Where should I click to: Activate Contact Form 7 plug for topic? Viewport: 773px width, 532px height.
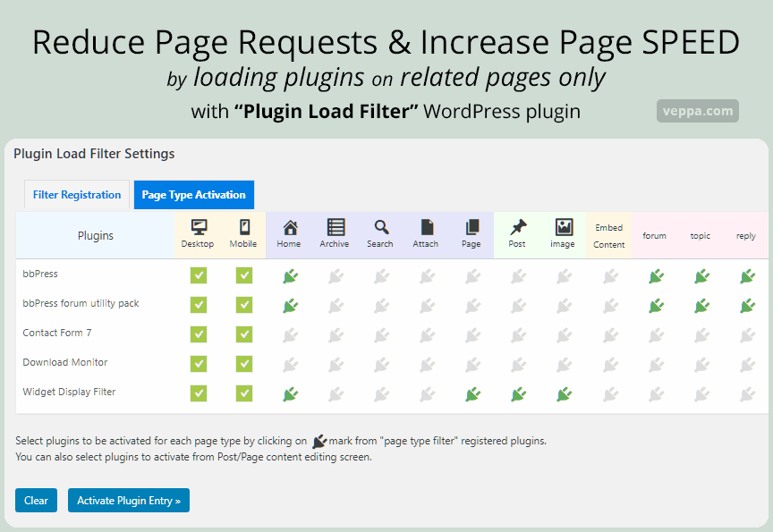[x=702, y=335]
